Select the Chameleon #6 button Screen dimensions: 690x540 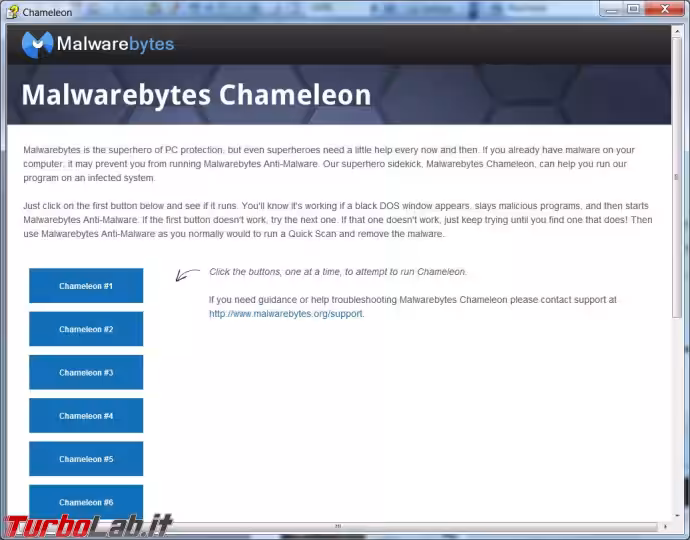coord(86,502)
